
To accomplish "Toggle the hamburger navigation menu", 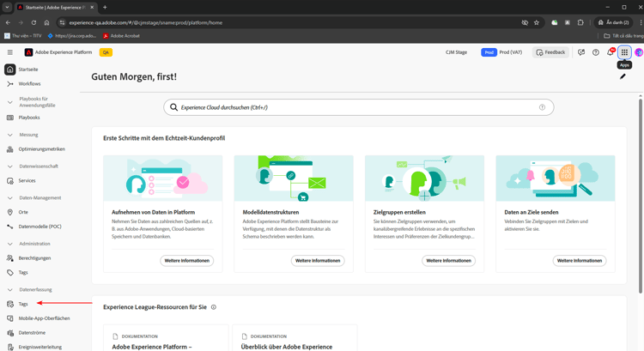I will coord(9,52).
